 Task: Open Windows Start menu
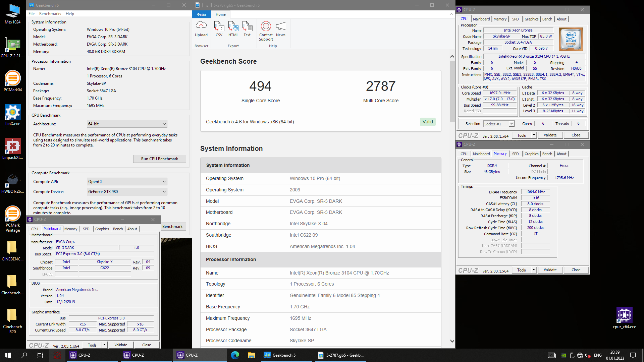click(x=8, y=355)
